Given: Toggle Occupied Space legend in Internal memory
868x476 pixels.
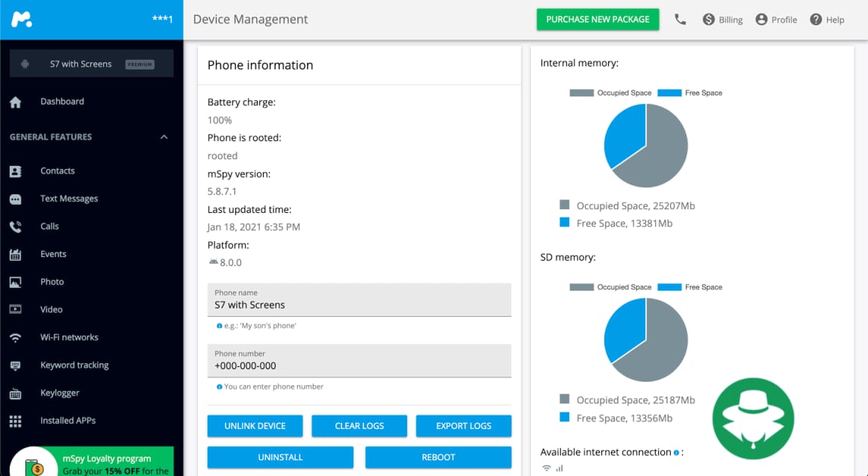Looking at the screenshot, I should coord(610,93).
